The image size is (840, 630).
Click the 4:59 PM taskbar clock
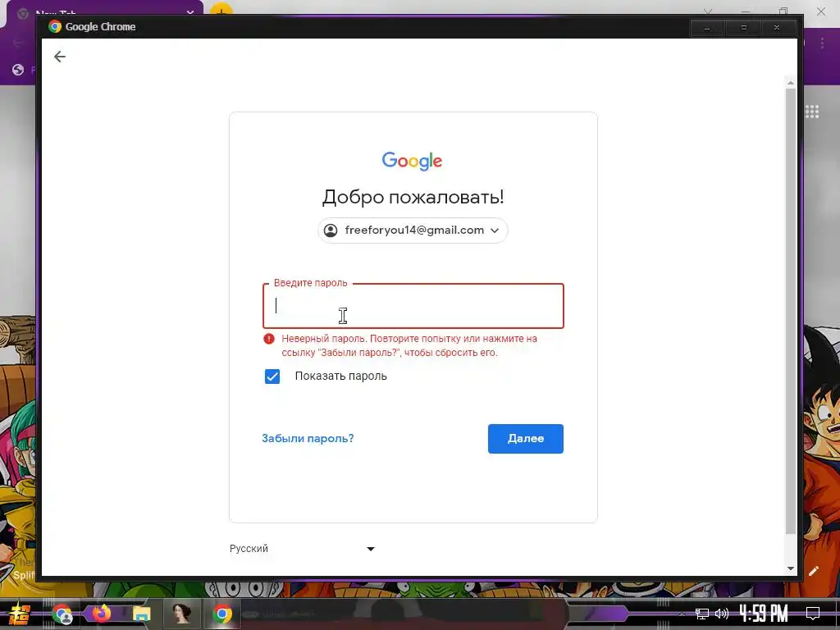coord(764,613)
